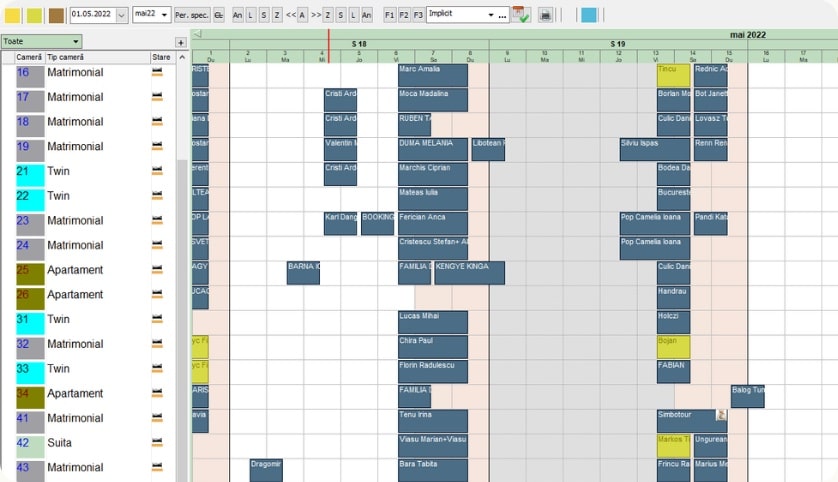
Task: Click the calendar icon with green checkmark
Action: (x=520, y=15)
